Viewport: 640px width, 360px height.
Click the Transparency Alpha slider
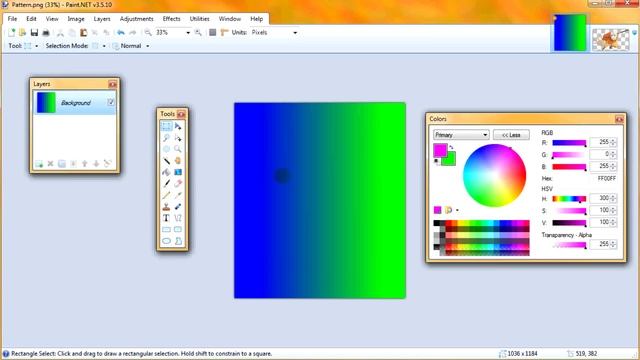coord(569,245)
